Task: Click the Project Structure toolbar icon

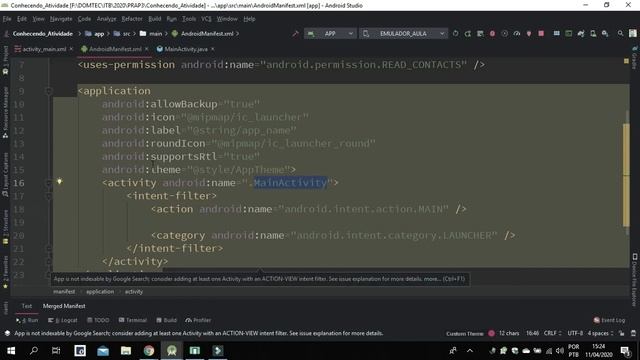Action: coord(556,33)
